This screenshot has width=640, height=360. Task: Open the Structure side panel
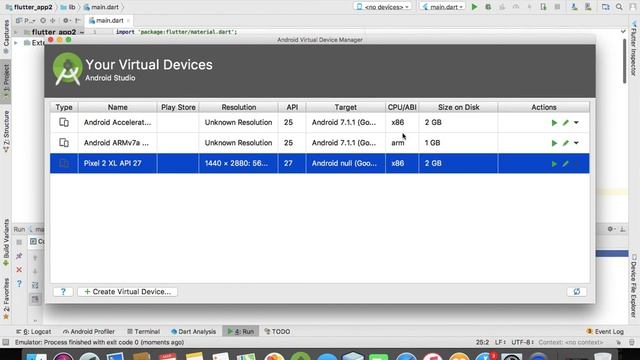click(x=6, y=131)
